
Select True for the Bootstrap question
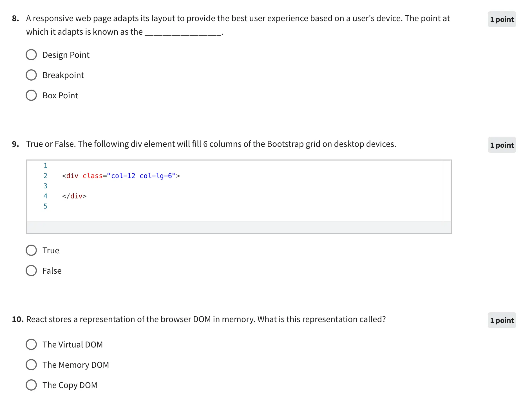31,251
